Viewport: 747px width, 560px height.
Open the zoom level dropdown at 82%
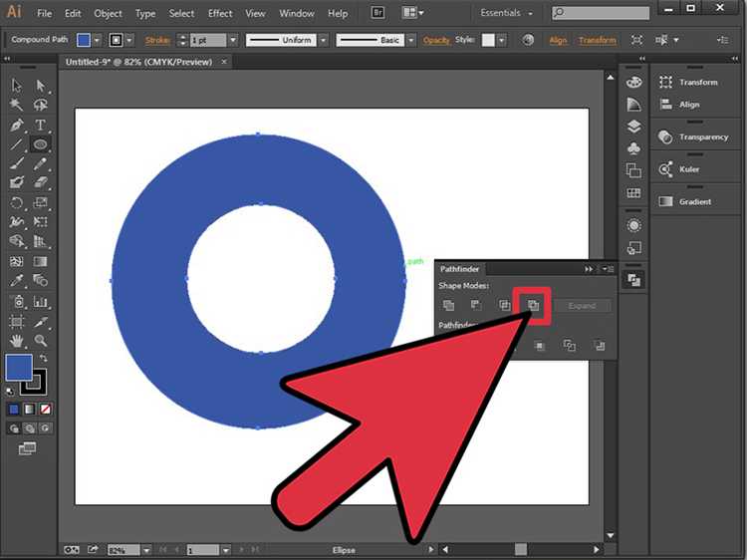pos(146,550)
